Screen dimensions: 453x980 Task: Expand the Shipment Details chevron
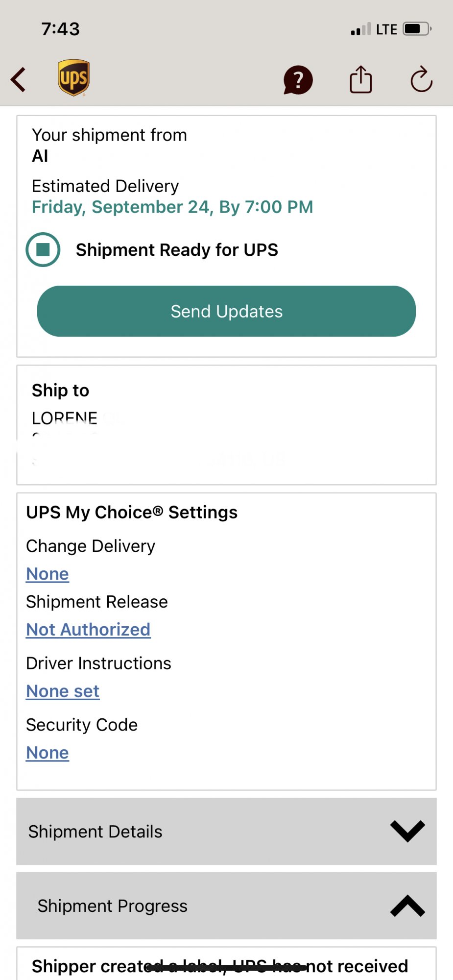pyautogui.click(x=407, y=832)
